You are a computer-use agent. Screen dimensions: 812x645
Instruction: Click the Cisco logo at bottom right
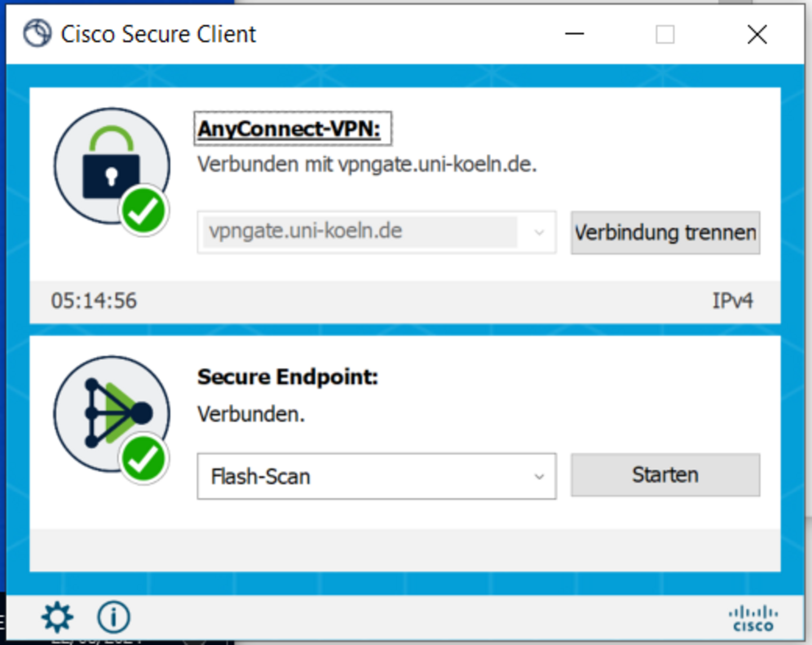tap(753, 618)
